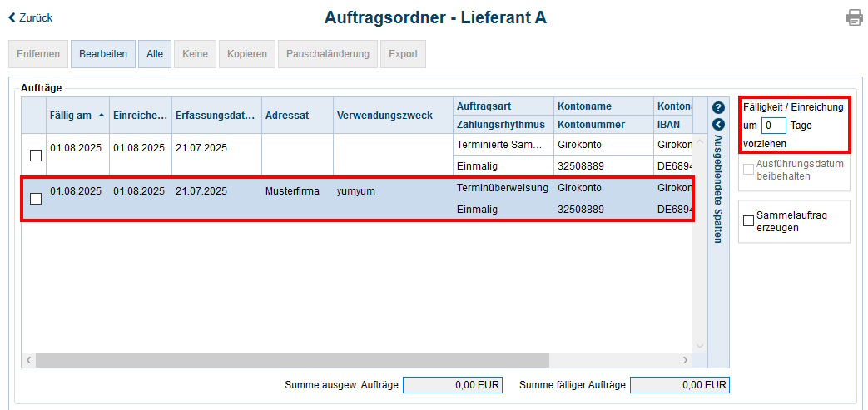Viewport: 868px width, 410px height.
Task: Click the Bearbeiten button
Action: coord(103,54)
